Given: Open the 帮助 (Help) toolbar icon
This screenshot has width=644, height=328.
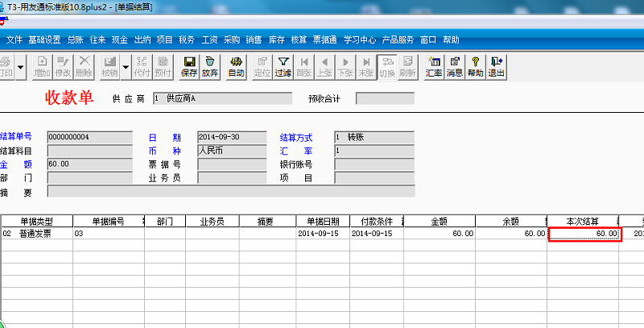Looking at the screenshot, I should tap(475, 67).
